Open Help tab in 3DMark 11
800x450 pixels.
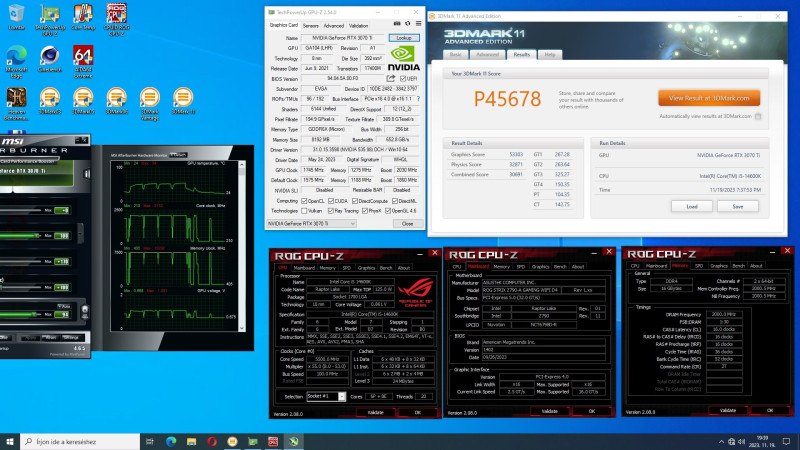(549, 55)
